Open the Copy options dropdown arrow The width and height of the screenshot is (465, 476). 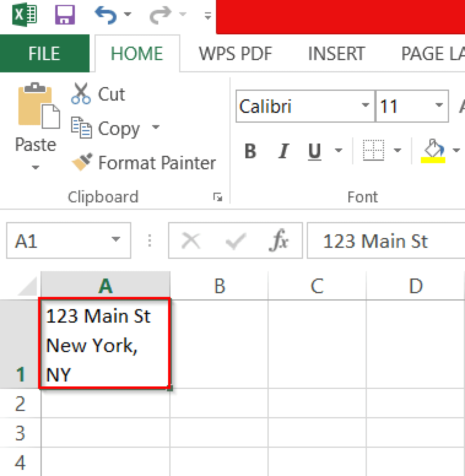coord(156,127)
